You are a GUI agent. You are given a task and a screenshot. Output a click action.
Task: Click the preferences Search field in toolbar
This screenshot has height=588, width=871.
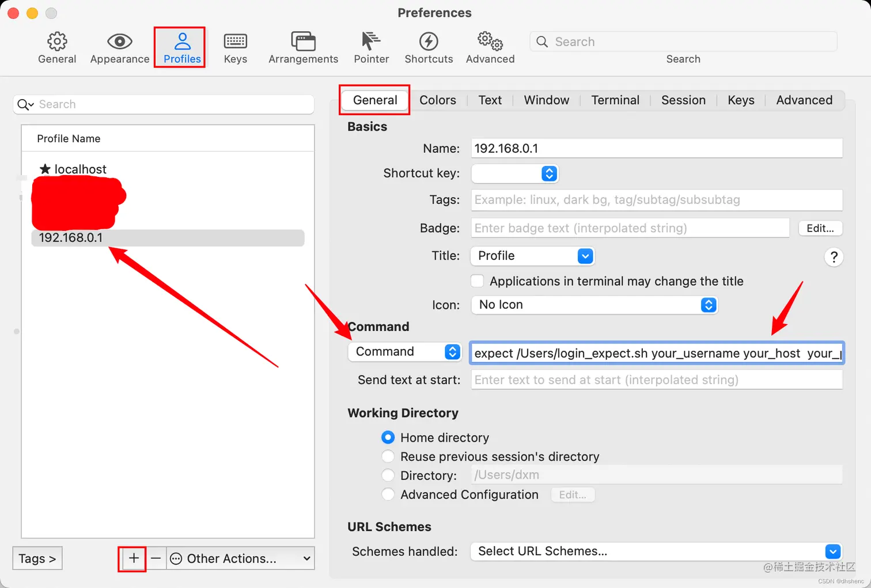point(683,41)
